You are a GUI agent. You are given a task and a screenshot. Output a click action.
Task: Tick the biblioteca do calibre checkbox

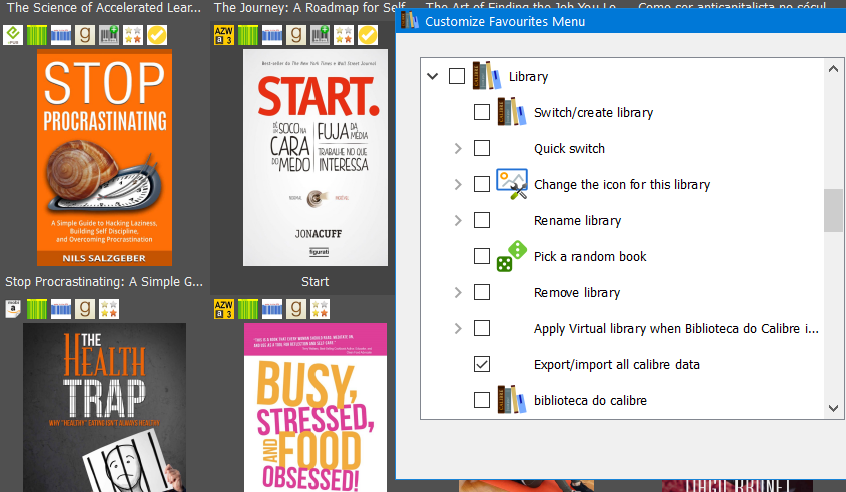coord(482,400)
